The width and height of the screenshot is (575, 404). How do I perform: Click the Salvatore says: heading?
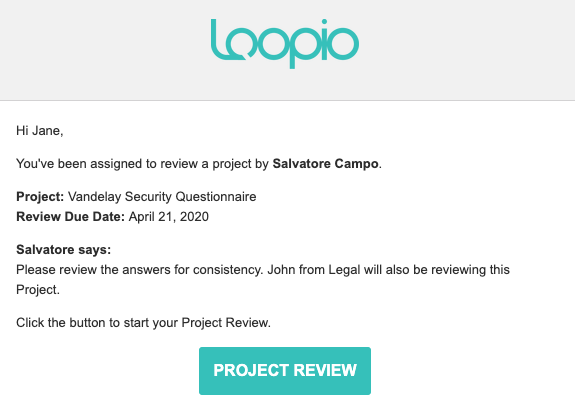63,250
